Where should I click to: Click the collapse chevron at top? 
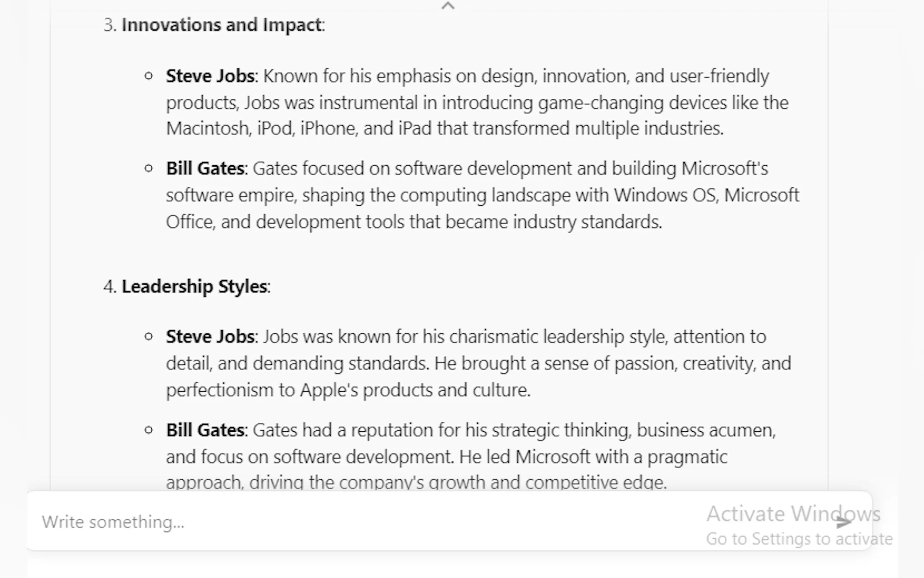pos(448,6)
